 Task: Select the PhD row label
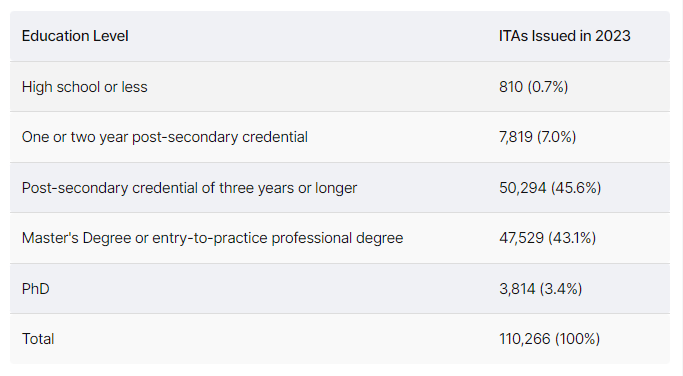[x=36, y=289]
